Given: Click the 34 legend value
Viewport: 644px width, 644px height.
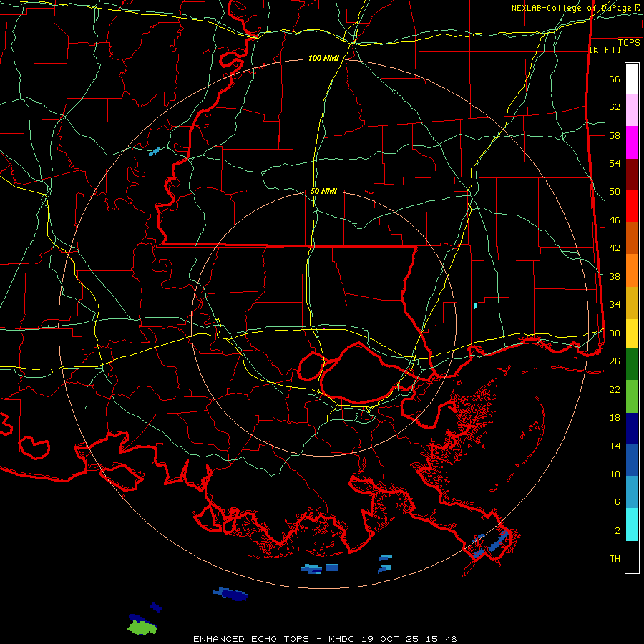Looking at the screenshot, I should pos(615,304).
